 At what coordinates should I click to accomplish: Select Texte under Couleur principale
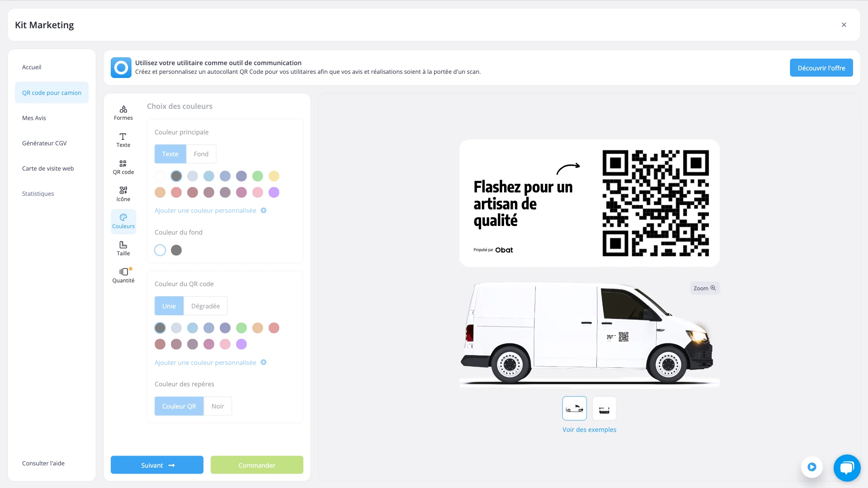pyautogui.click(x=170, y=154)
